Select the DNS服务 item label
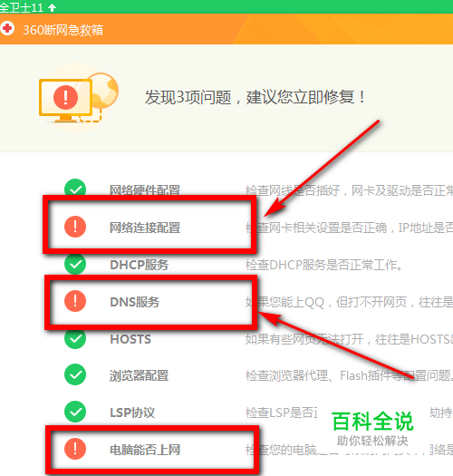This screenshot has width=453, height=476. click(134, 302)
